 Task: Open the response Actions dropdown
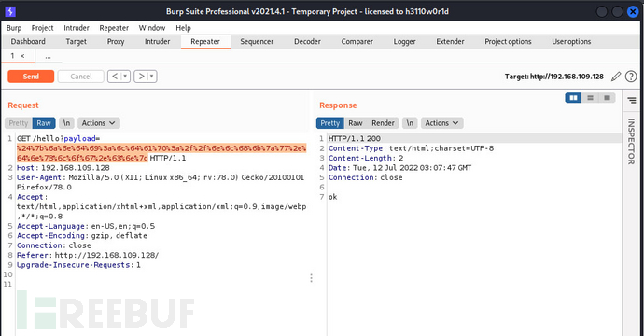(x=441, y=123)
